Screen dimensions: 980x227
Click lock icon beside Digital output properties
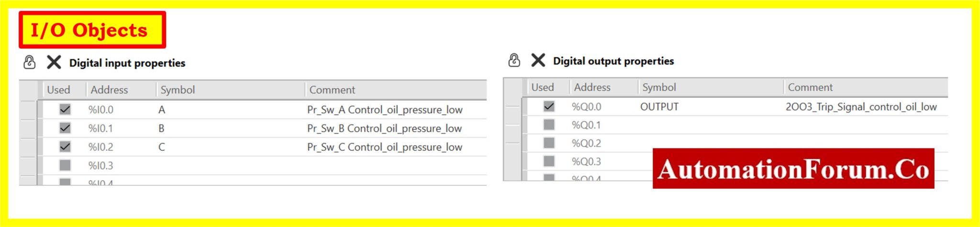514,60
